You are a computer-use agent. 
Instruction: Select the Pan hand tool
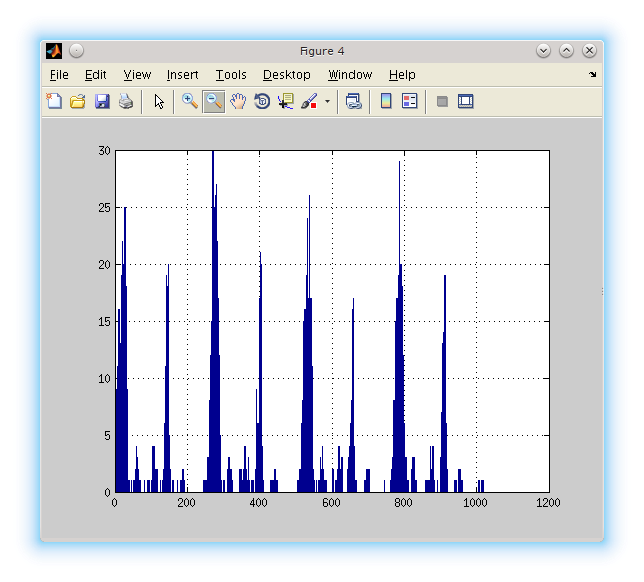point(238,101)
